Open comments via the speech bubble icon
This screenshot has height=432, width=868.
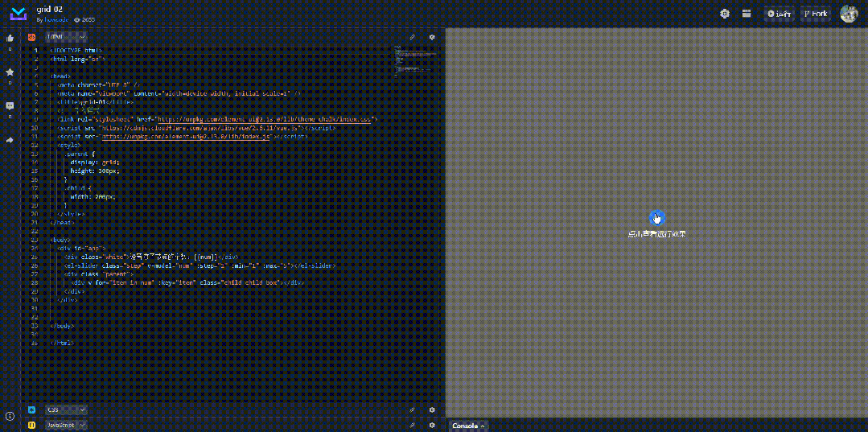click(10, 105)
